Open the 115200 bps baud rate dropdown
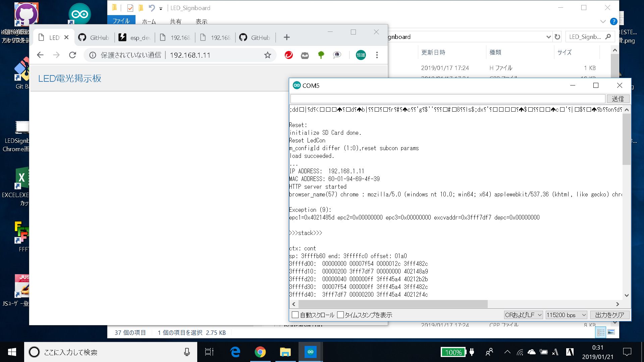Screen dimensions: 644x362 (x=566, y=315)
